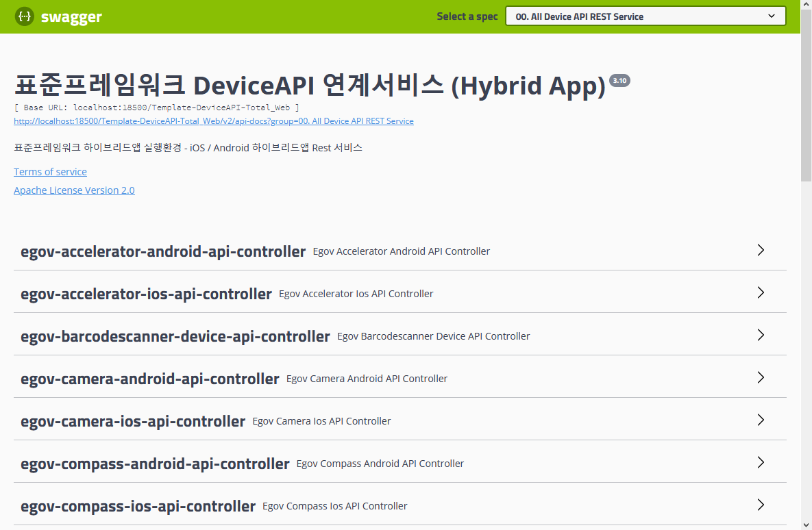
Task: Expand egov-accelerator-ios-api-controller chevron arrow
Action: [760, 293]
